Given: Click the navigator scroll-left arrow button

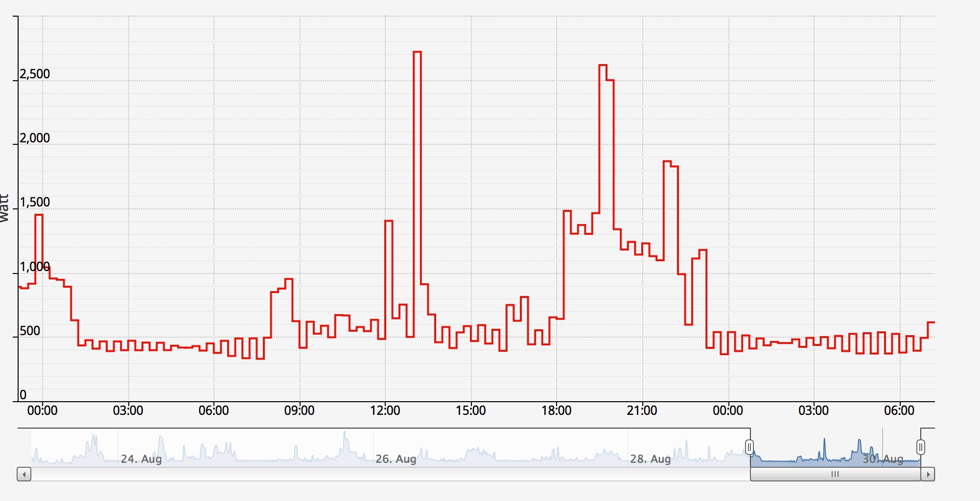Looking at the screenshot, I should point(24,474).
